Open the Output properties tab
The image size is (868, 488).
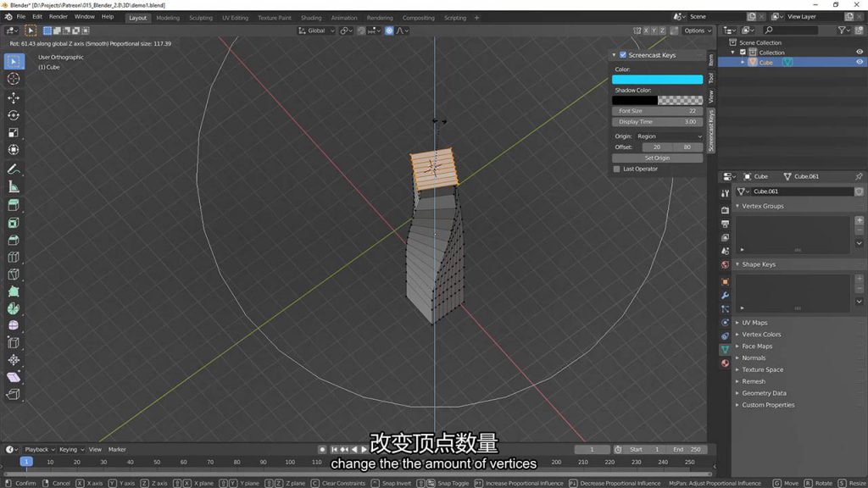726,224
